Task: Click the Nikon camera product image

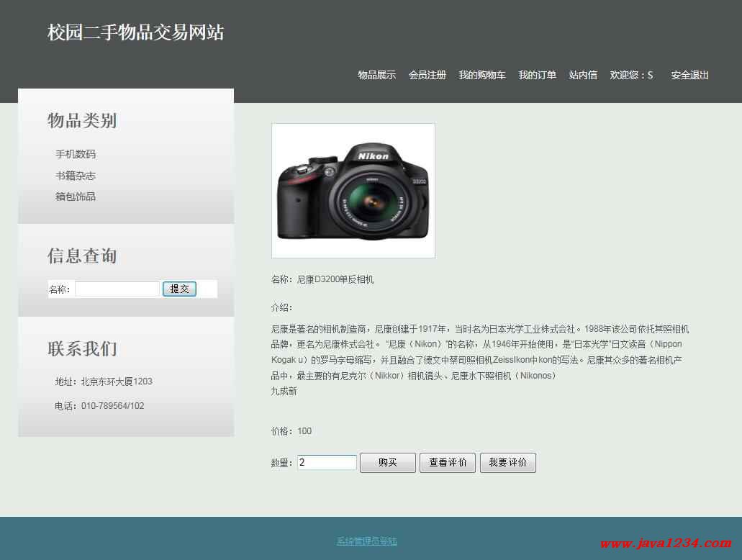Action: tap(353, 191)
